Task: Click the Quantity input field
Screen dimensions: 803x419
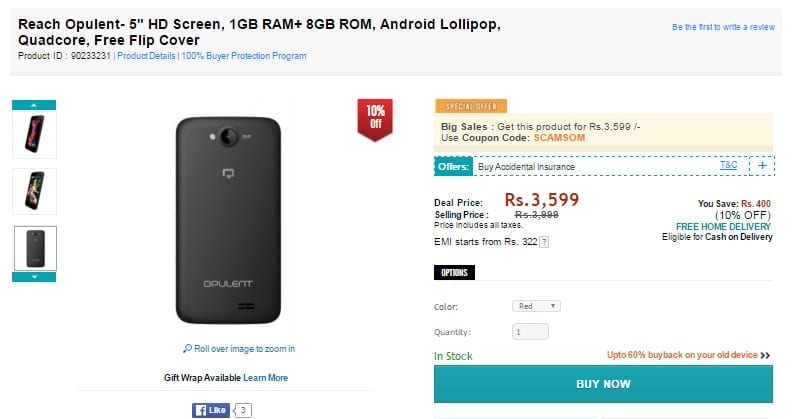Action: pyautogui.click(x=530, y=332)
